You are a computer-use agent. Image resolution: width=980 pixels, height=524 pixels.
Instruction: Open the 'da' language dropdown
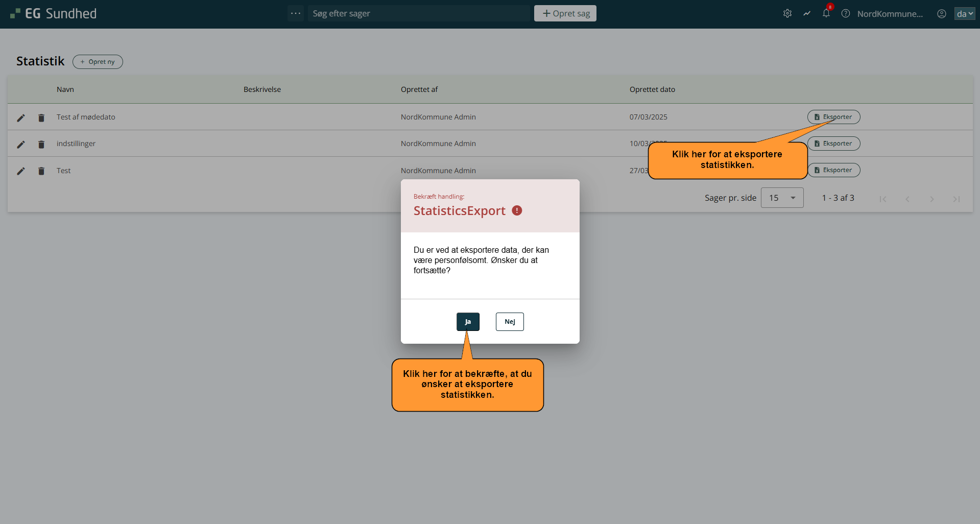point(964,14)
